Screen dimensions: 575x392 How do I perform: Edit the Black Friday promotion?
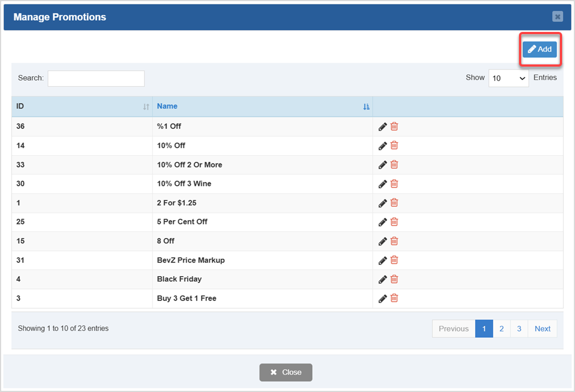click(383, 279)
